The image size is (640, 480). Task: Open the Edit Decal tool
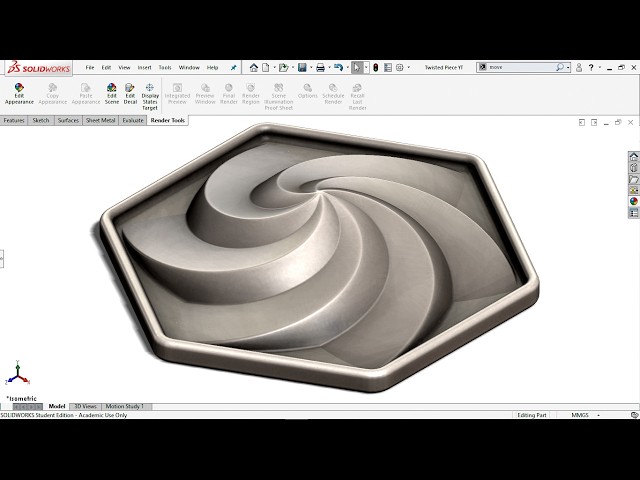pos(130,94)
